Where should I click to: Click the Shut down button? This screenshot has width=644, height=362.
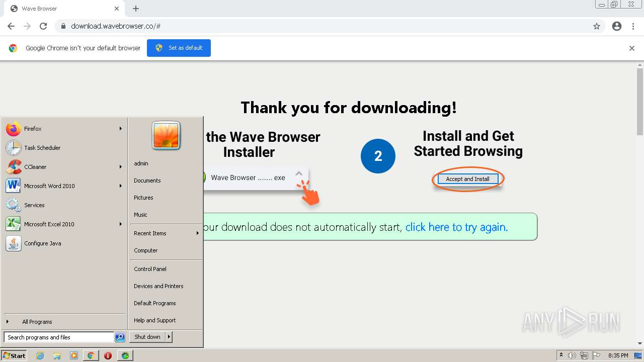point(147,337)
